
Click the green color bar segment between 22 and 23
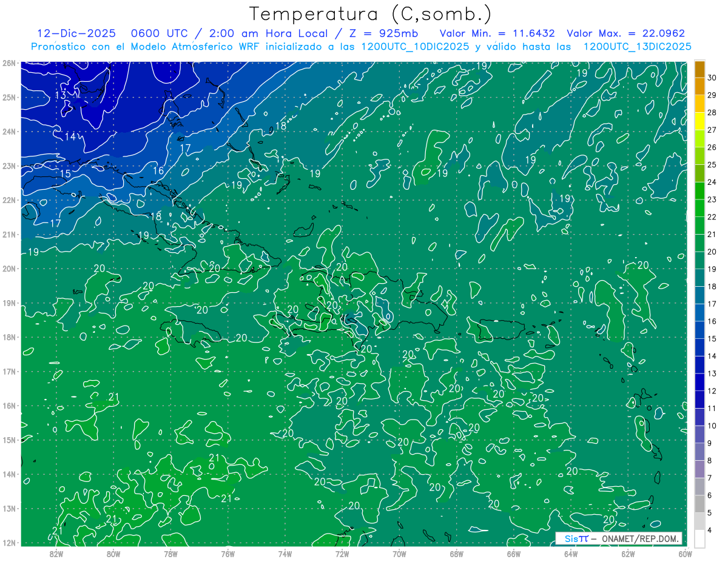pyautogui.click(x=699, y=209)
